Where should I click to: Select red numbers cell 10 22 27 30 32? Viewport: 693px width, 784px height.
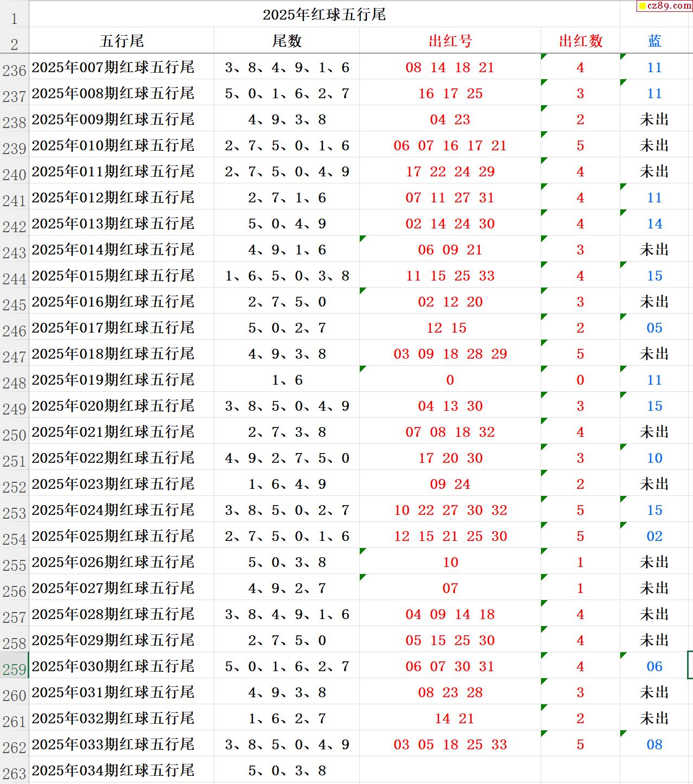pos(450,509)
